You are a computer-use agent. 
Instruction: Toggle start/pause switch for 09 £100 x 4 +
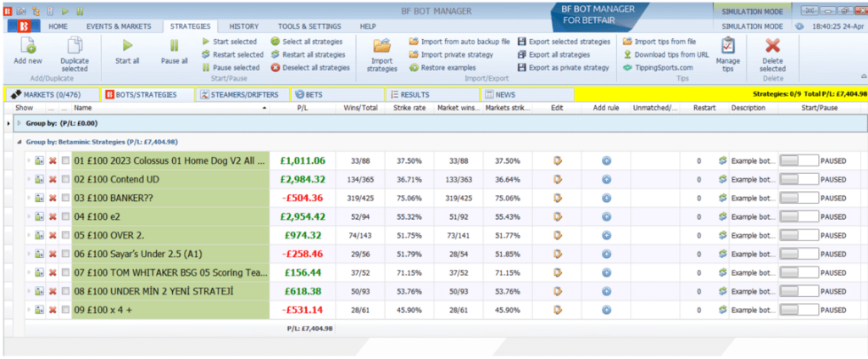(798, 310)
